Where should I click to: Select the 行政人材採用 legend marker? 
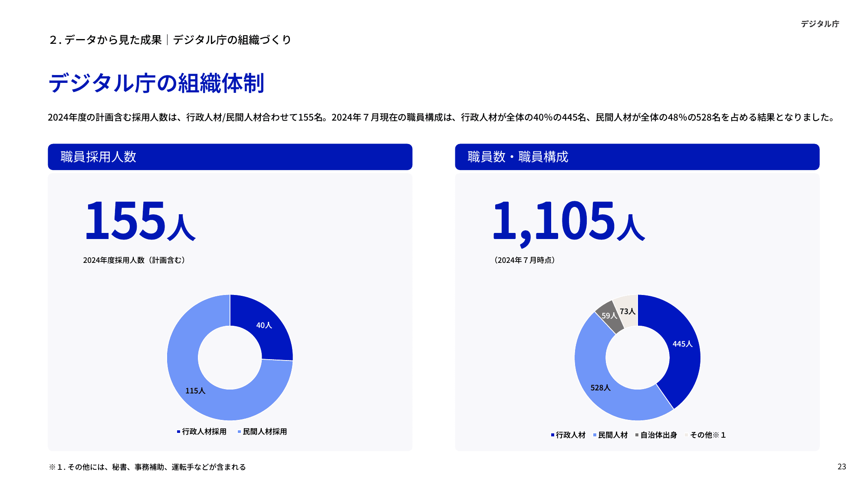[178, 432]
